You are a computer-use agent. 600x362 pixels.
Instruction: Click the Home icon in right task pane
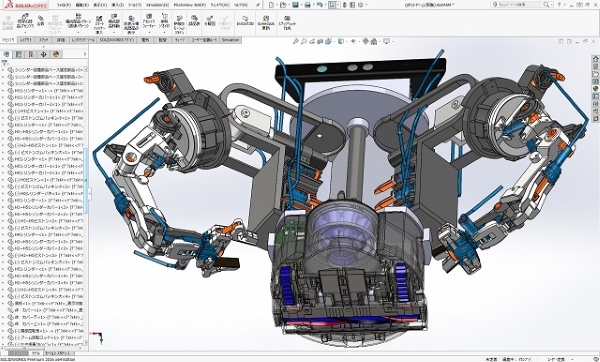[595, 59]
